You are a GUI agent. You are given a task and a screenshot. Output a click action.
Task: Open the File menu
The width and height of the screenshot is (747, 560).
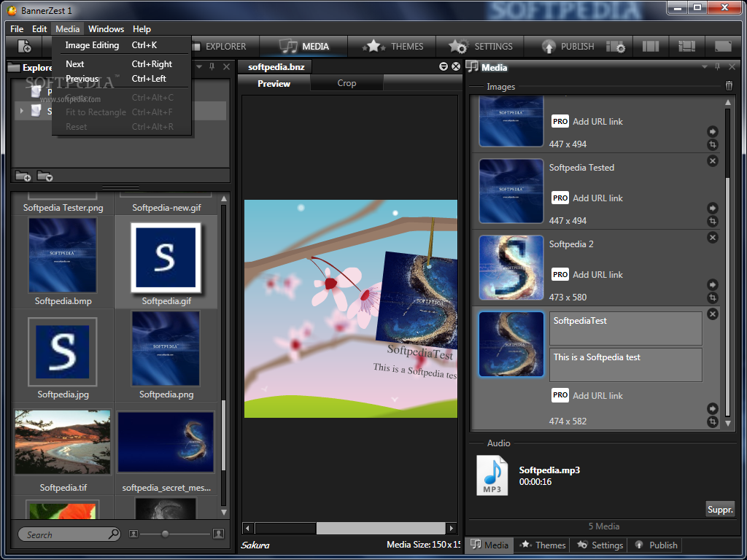(x=17, y=29)
